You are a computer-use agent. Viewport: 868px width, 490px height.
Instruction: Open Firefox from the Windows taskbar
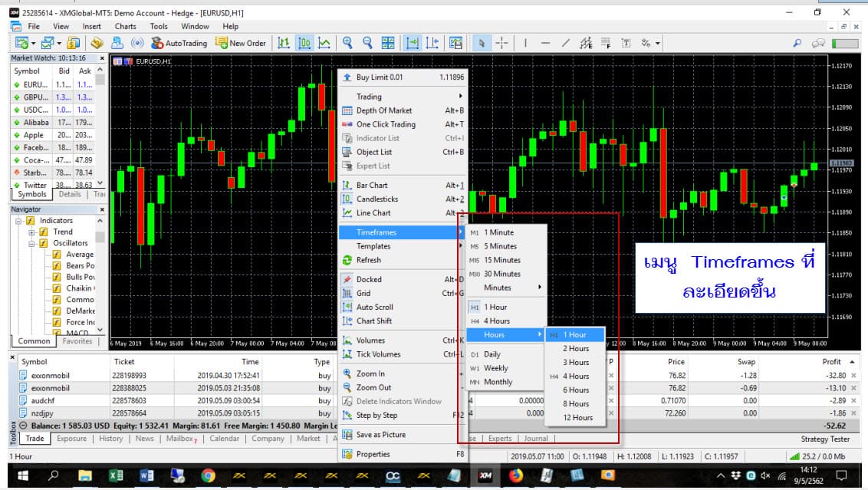pos(515,476)
